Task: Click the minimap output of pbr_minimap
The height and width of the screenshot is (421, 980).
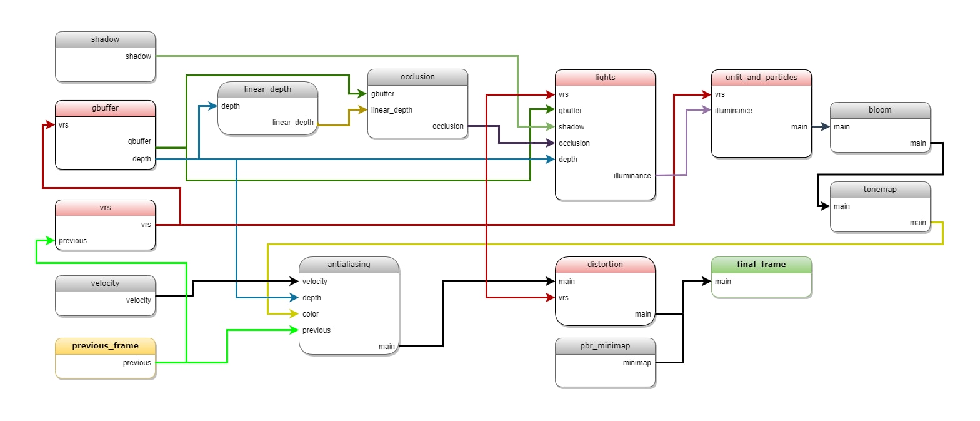Action: pos(637,363)
